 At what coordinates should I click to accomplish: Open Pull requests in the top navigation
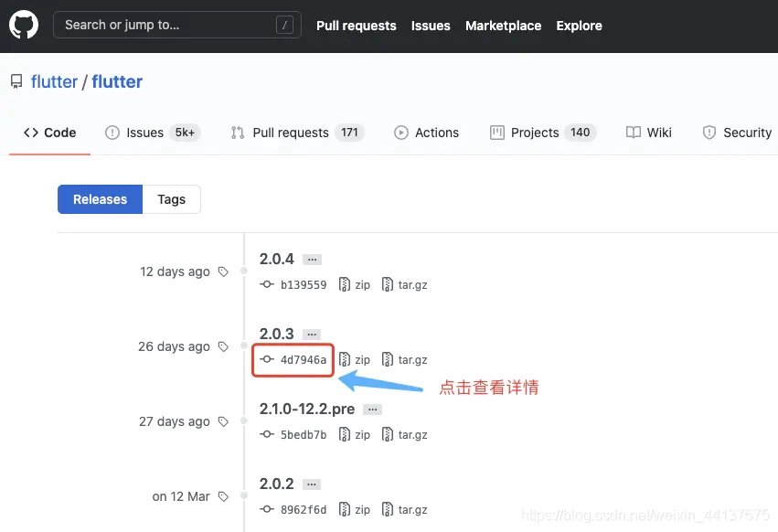[x=357, y=26]
